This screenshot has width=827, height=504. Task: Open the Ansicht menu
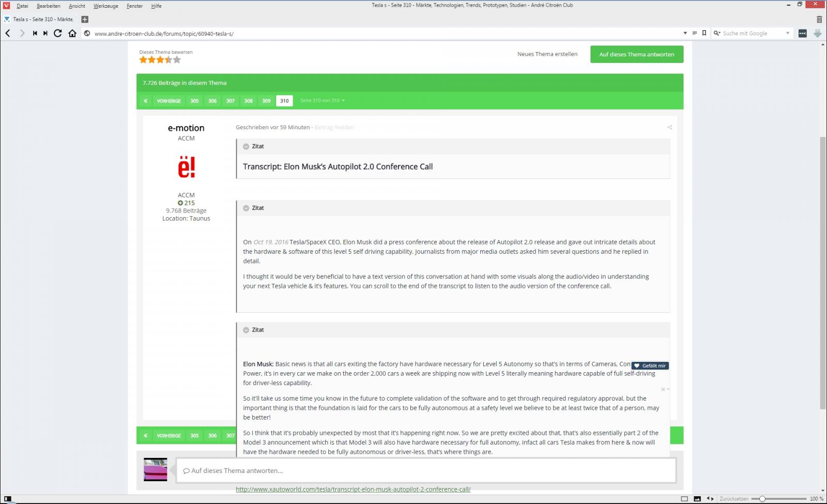77,6
